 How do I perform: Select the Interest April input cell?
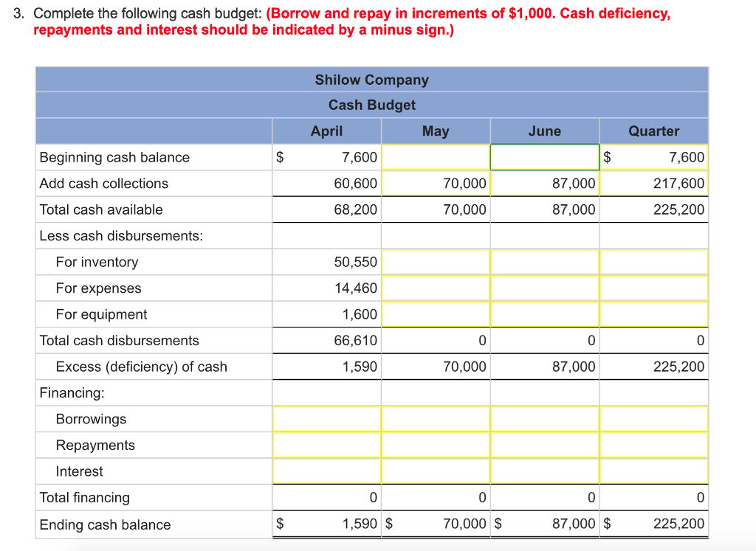326,471
